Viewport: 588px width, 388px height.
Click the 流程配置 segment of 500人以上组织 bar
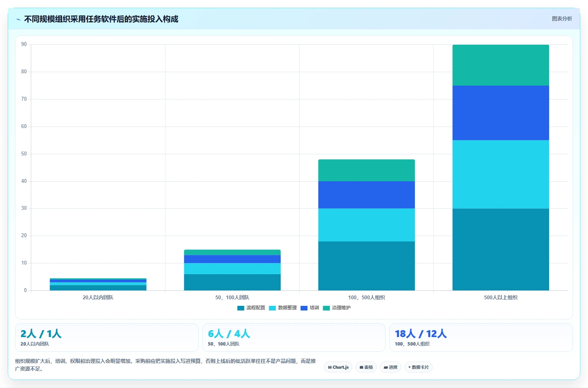[x=500, y=250]
